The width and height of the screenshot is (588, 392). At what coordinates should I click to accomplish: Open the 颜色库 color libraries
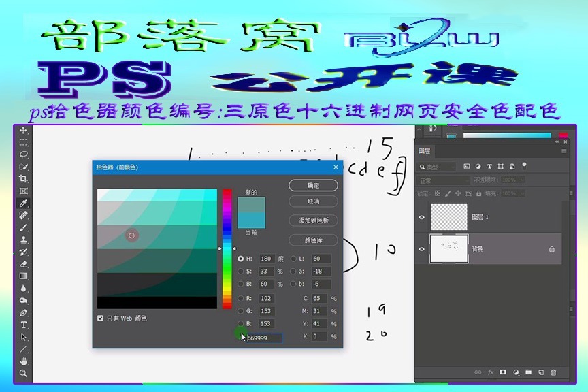313,240
